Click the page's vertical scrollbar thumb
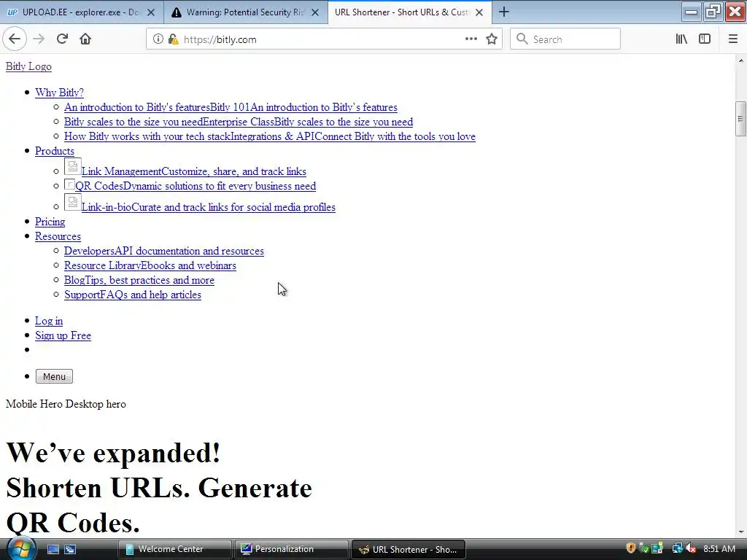Viewport: 747px width, 560px height. [x=740, y=119]
